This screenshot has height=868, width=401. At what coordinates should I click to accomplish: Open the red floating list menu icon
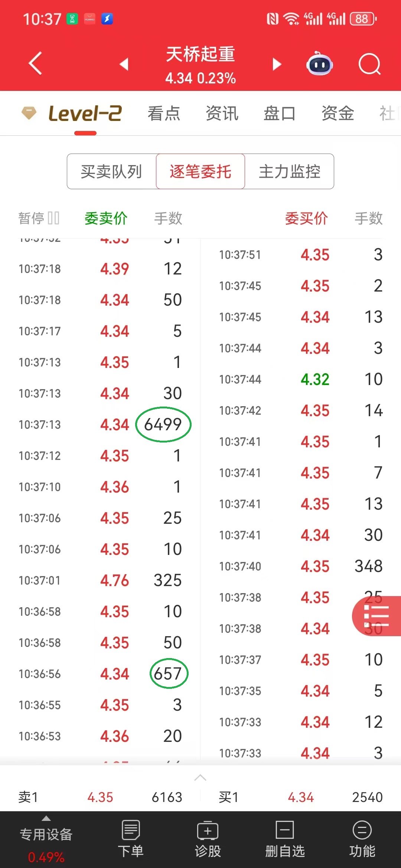(376, 616)
